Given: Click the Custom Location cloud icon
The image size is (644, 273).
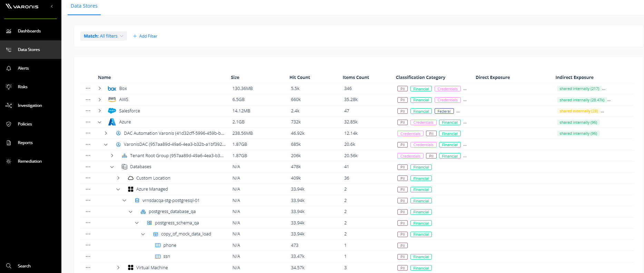Looking at the screenshot, I should pyautogui.click(x=131, y=178).
